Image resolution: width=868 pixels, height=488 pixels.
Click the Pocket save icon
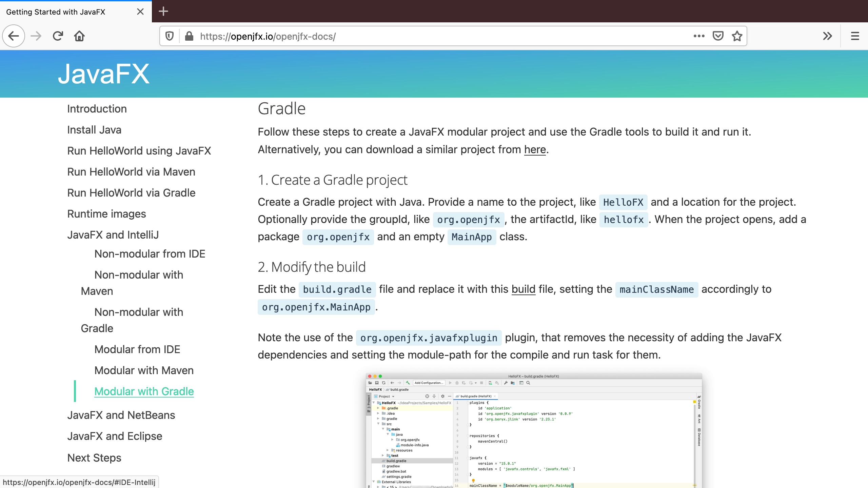coord(718,36)
